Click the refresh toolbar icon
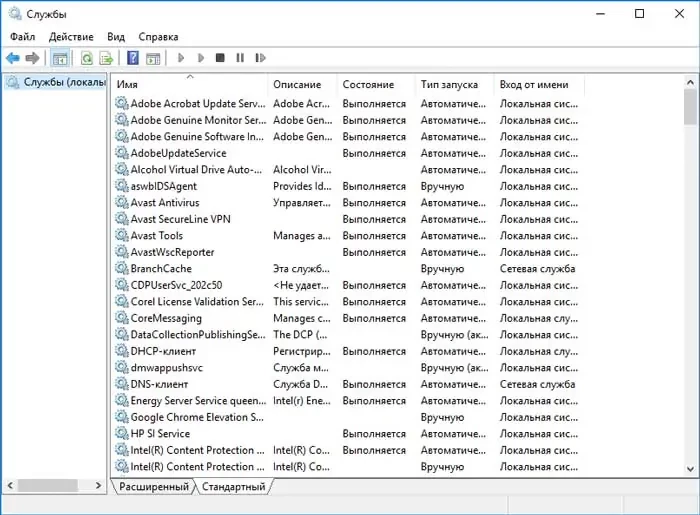 point(87,58)
